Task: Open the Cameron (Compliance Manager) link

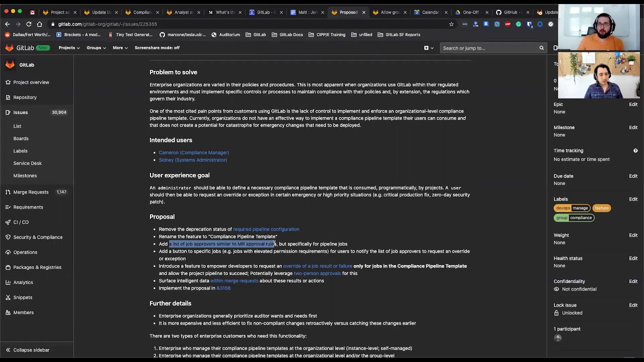Action: click(194, 153)
